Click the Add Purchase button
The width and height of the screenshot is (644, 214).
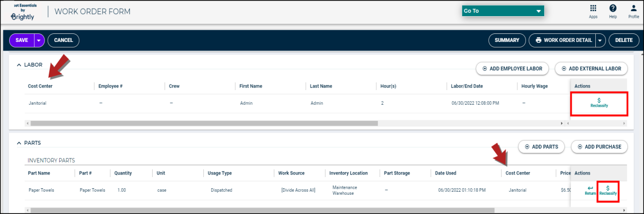[599, 147]
